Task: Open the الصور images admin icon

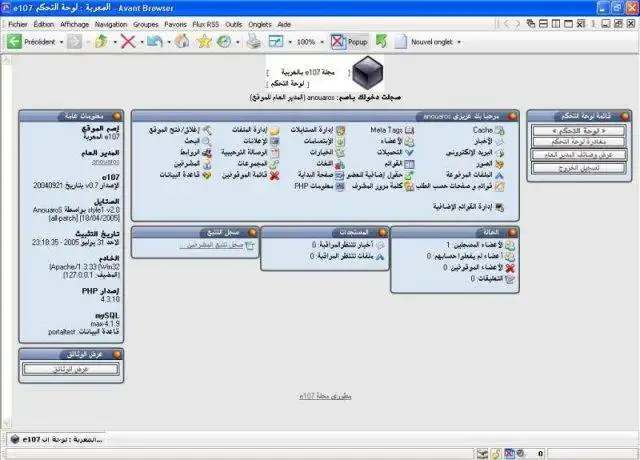Action: pyautogui.click(x=500, y=164)
